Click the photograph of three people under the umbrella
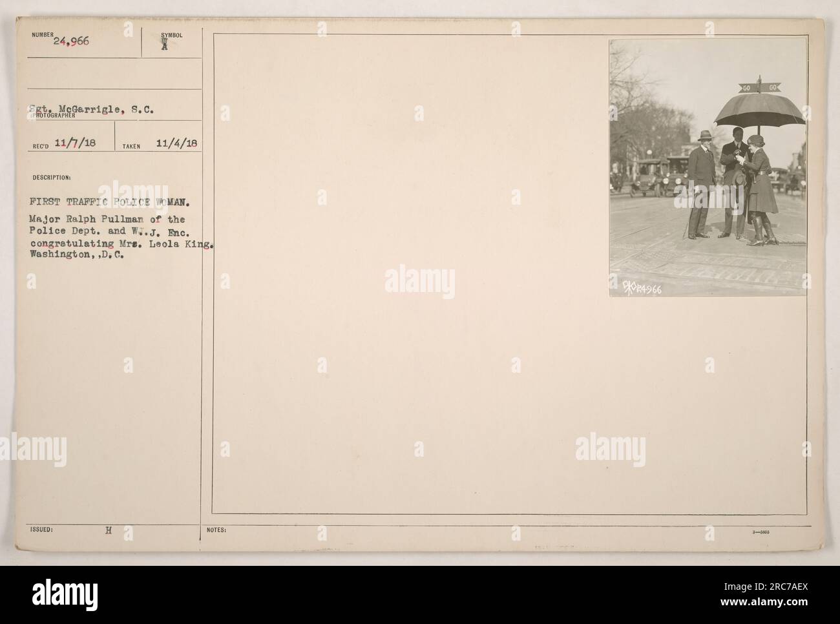Viewport: 840px width, 624px height. click(708, 168)
